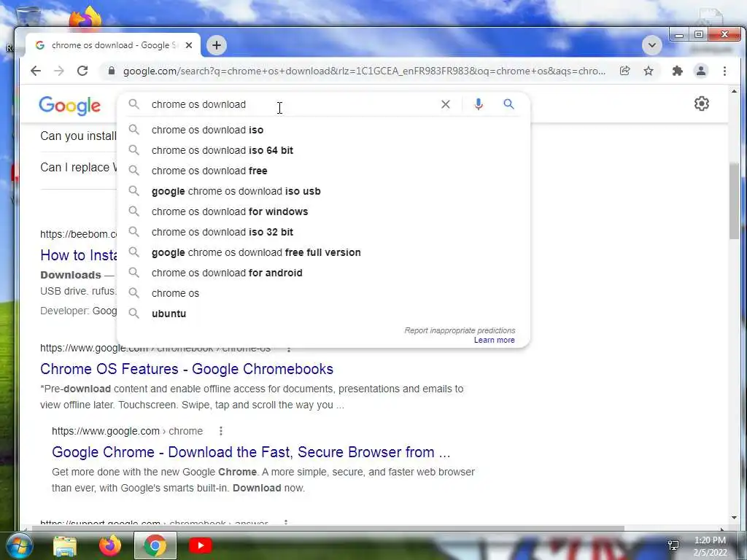747x560 pixels.
Task: Click the address bar URL
Action: pos(365,71)
